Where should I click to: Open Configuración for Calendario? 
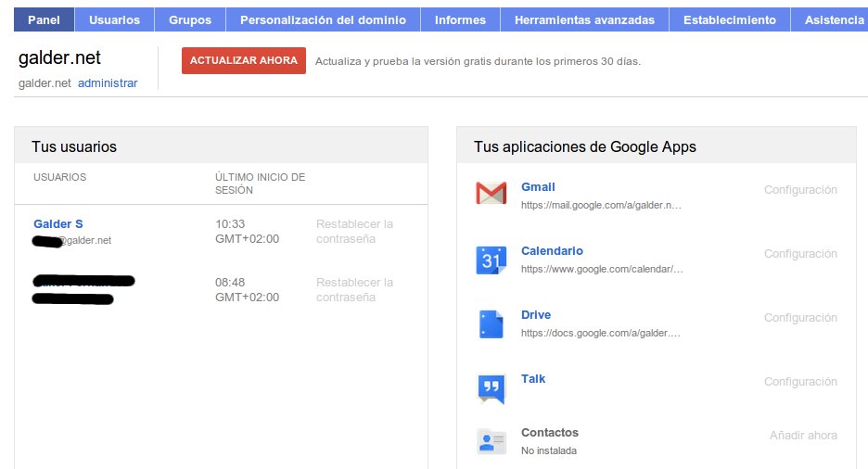click(800, 254)
